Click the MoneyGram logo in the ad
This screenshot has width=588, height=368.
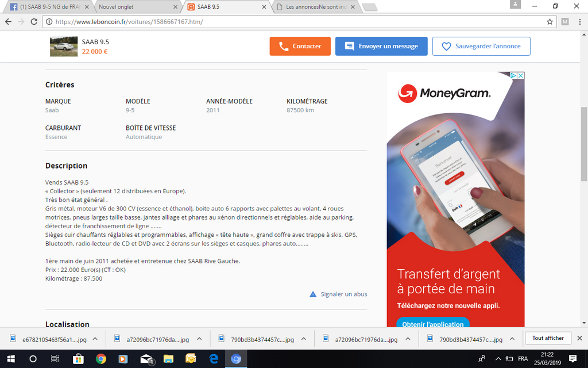click(444, 93)
